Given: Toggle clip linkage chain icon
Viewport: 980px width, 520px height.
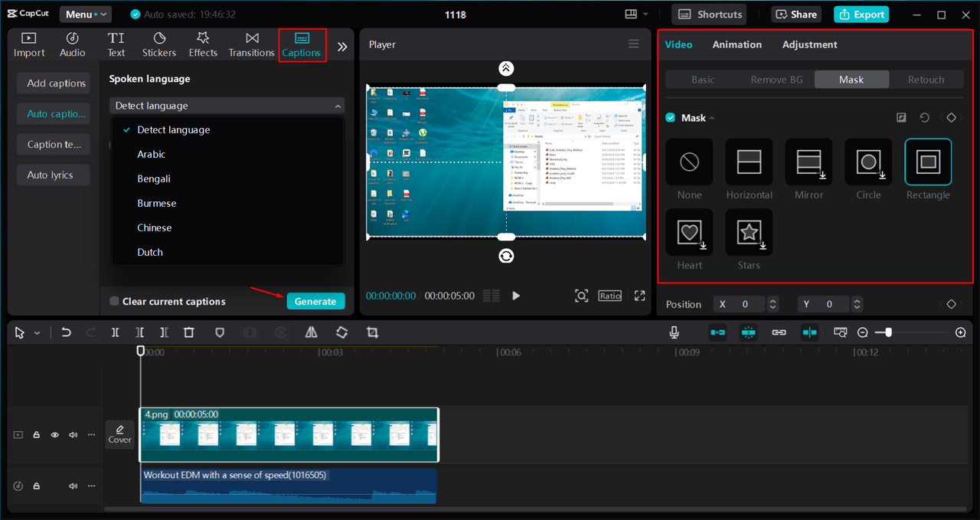Looking at the screenshot, I should click(x=779, y=332).
